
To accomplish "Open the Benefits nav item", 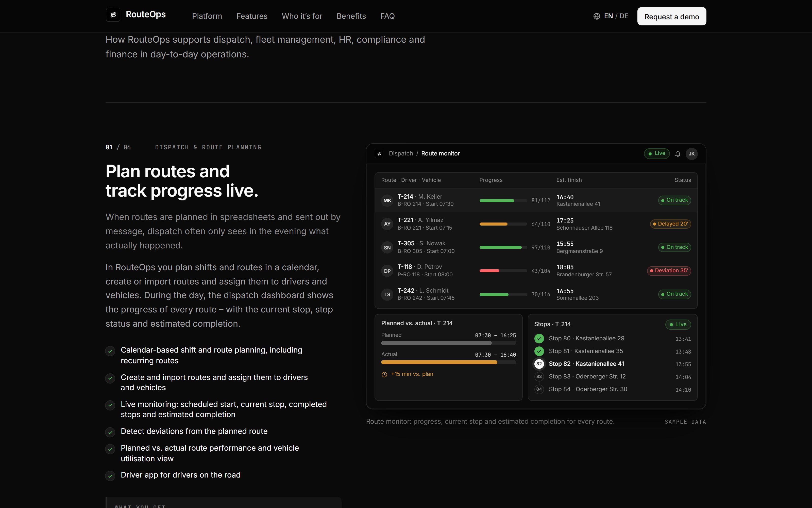I will pyautogui.click(x=351, y=16).
